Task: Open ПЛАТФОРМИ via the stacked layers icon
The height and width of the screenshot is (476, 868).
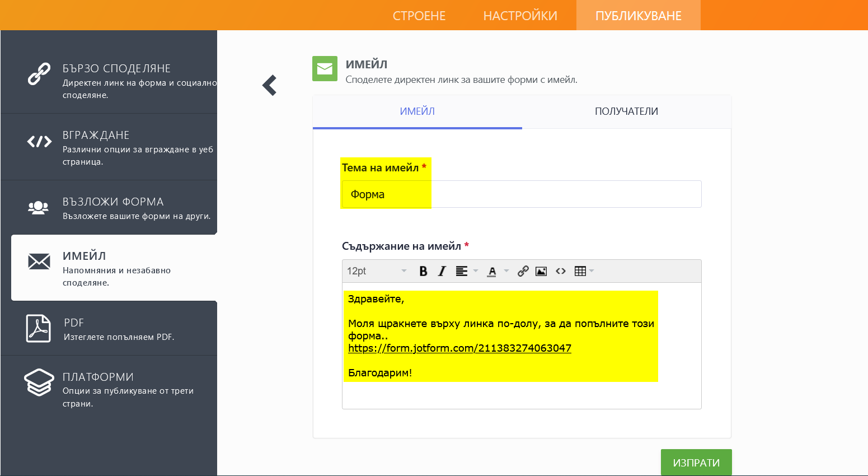Action: tap(38, 382)
